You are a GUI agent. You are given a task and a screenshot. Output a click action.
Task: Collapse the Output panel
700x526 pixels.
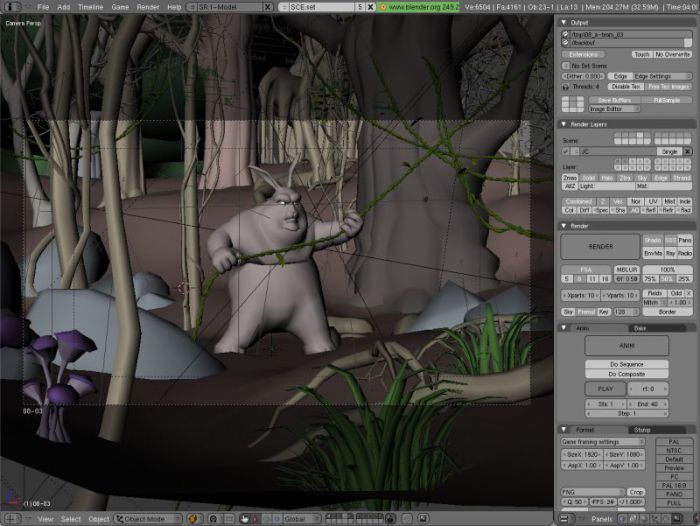[563, 22]
